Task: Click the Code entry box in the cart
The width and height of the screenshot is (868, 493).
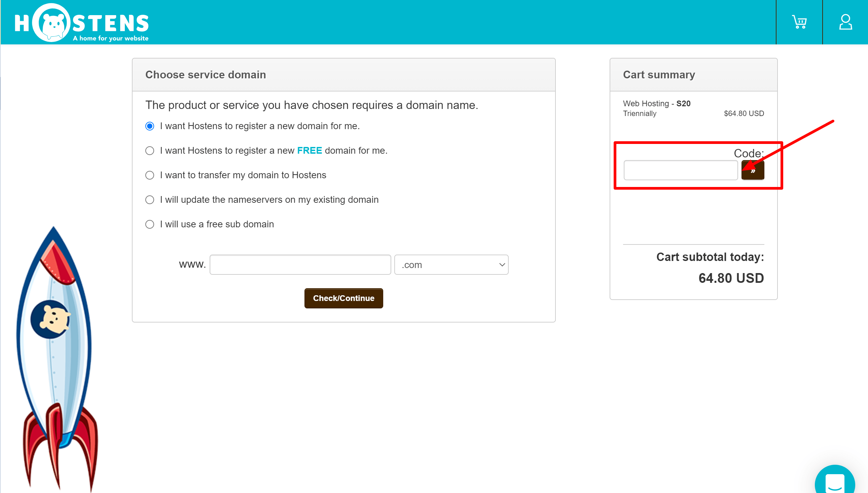Action: point(680,170)
